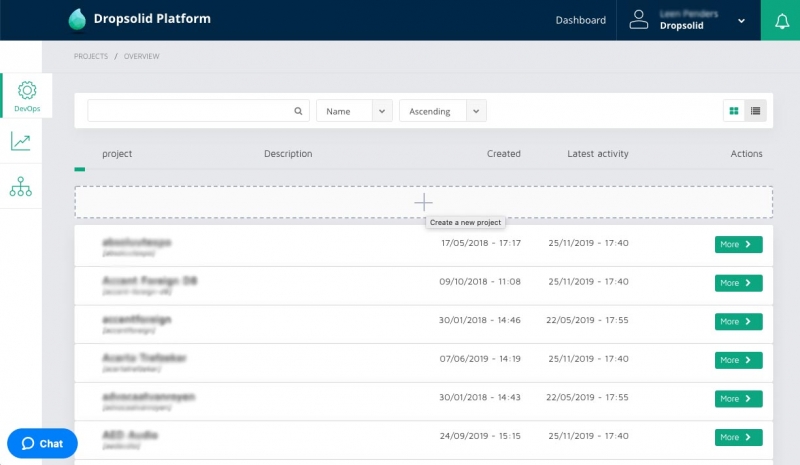This screenshot has width=800, height=465.
Task: Click the Dropsolid Platform title text
Action: [x=152, y=19]
